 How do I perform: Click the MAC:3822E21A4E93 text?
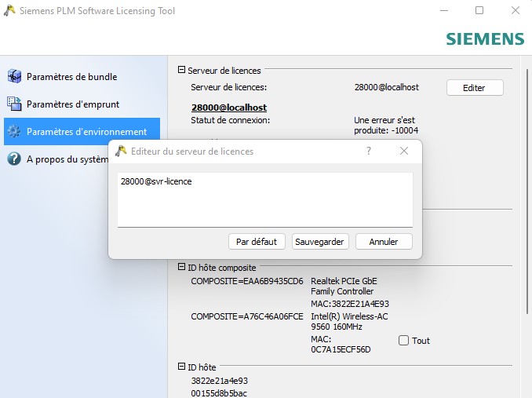click(x=350, y=304)
